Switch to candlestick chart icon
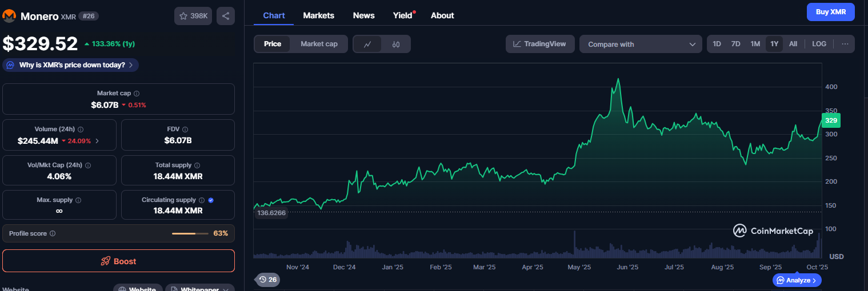 [x=396, y=44]
